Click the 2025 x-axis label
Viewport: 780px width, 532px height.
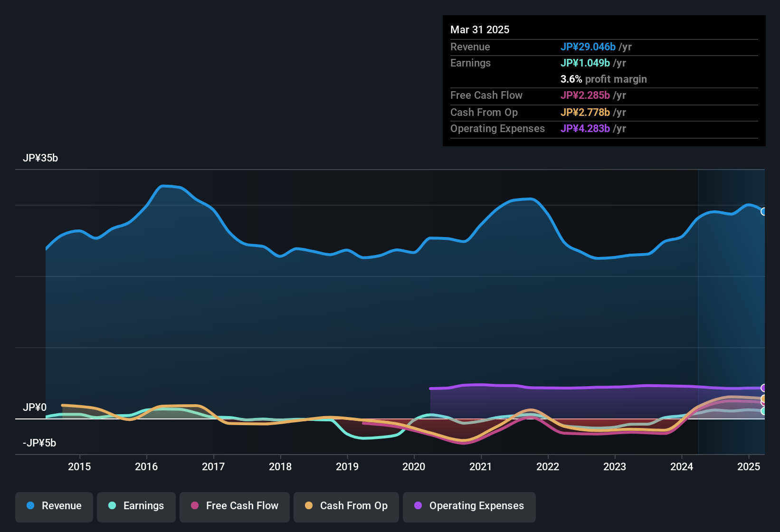[x=749, y=466]
